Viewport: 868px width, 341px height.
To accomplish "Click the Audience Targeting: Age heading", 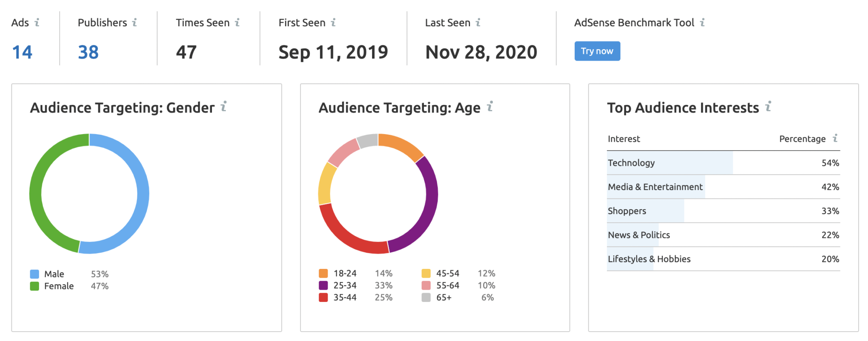I will [399, 108].
